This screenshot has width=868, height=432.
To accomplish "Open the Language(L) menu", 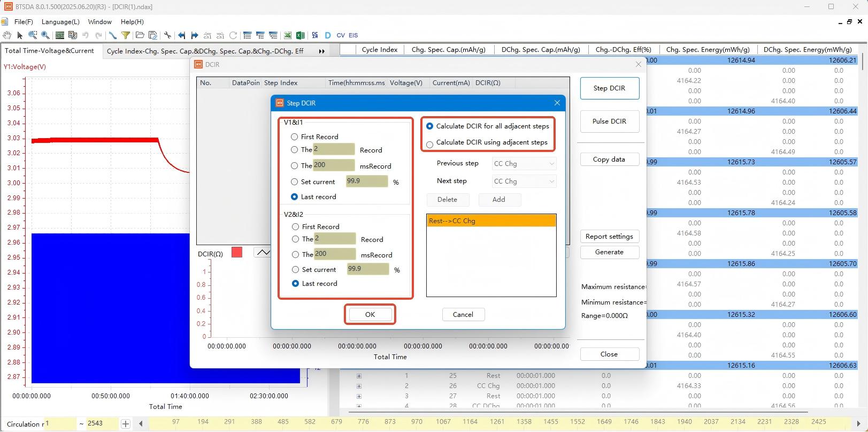I will click(60, 22).
